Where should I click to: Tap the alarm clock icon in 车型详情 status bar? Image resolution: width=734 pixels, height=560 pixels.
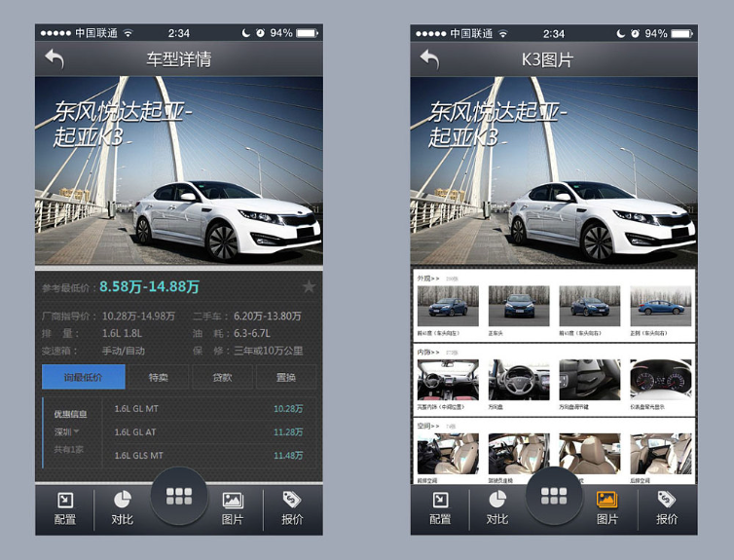tap(260, 33)
